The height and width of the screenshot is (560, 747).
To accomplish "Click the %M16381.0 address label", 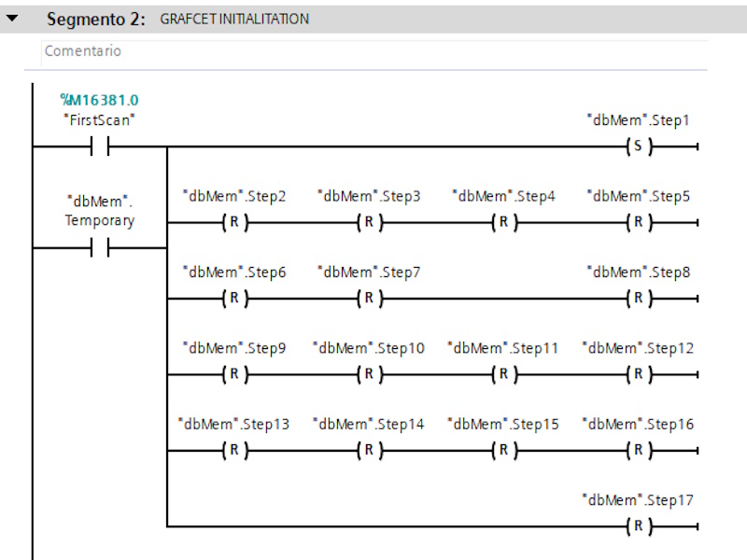I will 100,100.
